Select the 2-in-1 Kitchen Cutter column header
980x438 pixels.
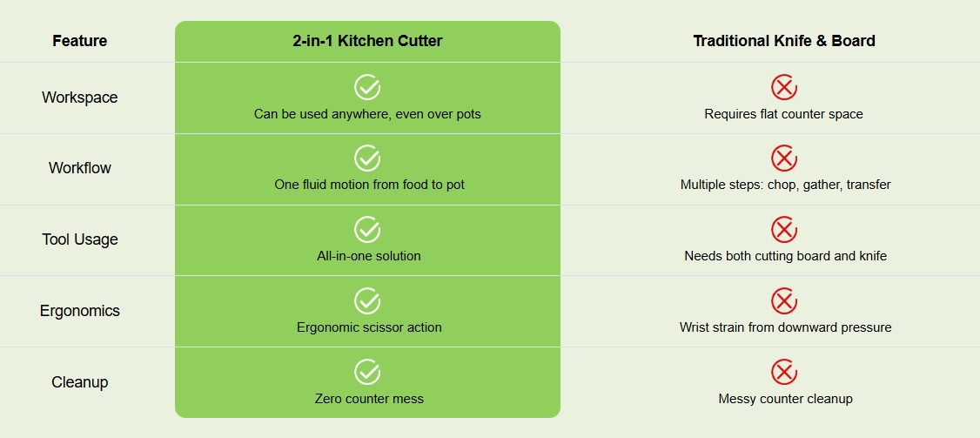(x=367, y=41)
